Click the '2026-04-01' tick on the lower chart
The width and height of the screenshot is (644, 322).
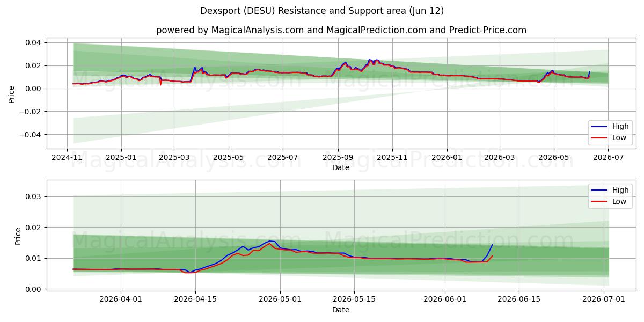pyautogui.click(x=121, y=299)
